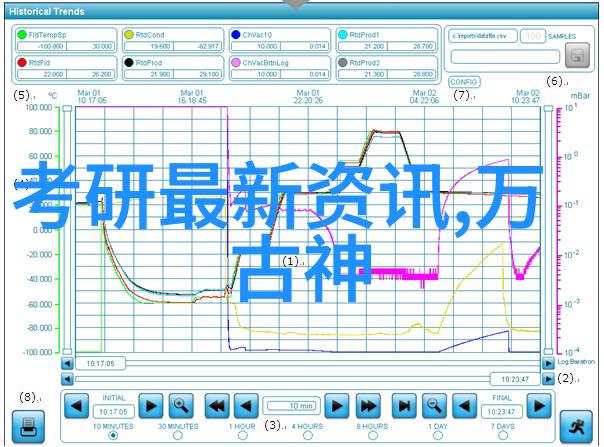Click the c:\reports\datafile.csv path field

tap(482, 36)
